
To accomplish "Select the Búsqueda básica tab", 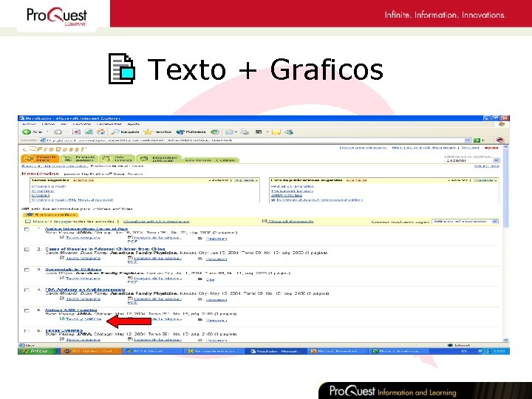I will coord(40,158).
